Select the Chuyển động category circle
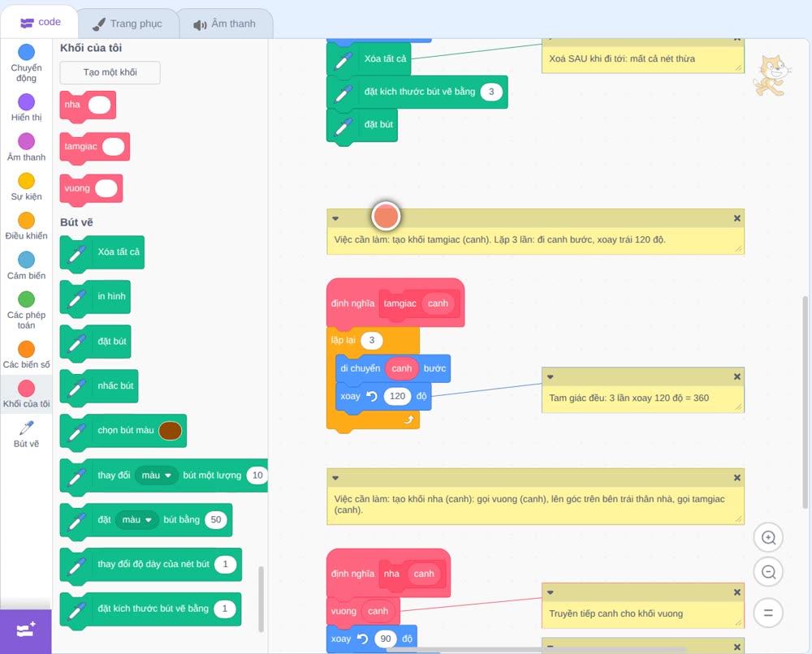The height and width of the screenshot is (654, 812). pyautogui.click(x=27, y=52)
